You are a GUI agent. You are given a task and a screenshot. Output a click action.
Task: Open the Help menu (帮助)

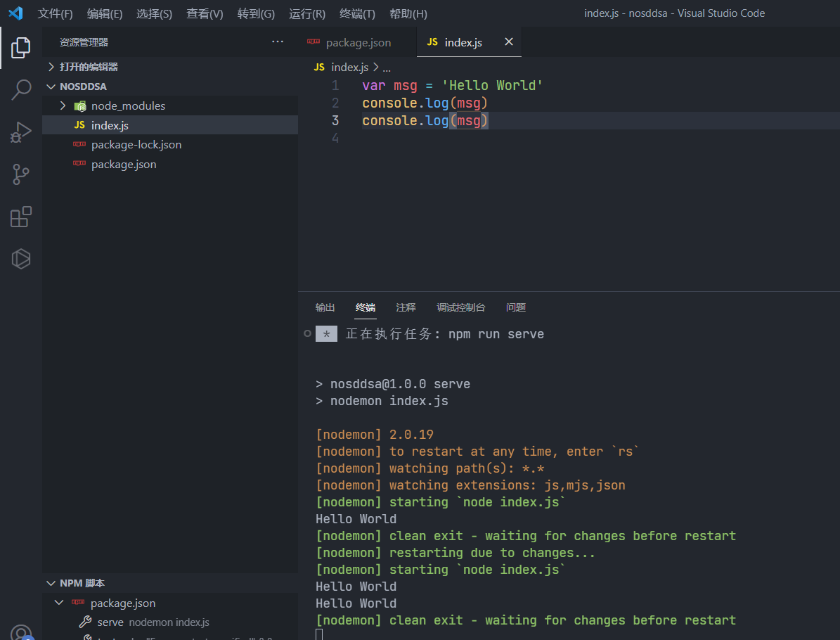click(x=408, y=13)
